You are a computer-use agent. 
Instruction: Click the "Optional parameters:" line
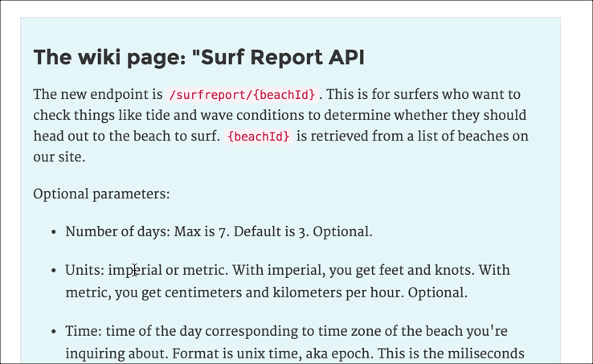tap(101, 194)
